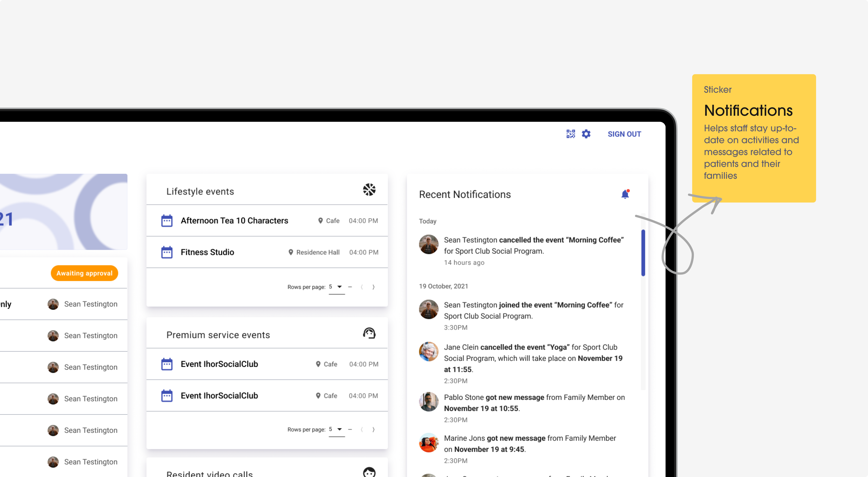Open the Afternoon Tea 10 Characters event

coord(267,221)
